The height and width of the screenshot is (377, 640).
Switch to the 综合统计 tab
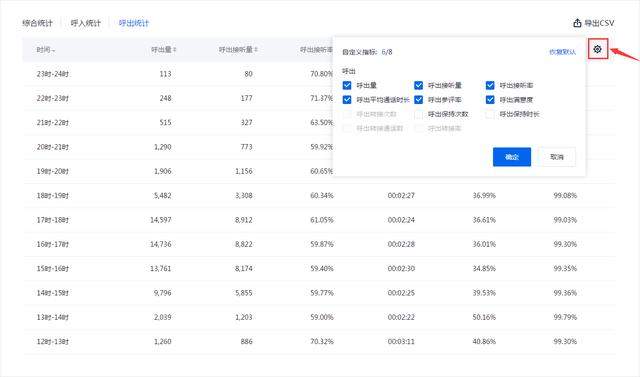coord(37,23)
